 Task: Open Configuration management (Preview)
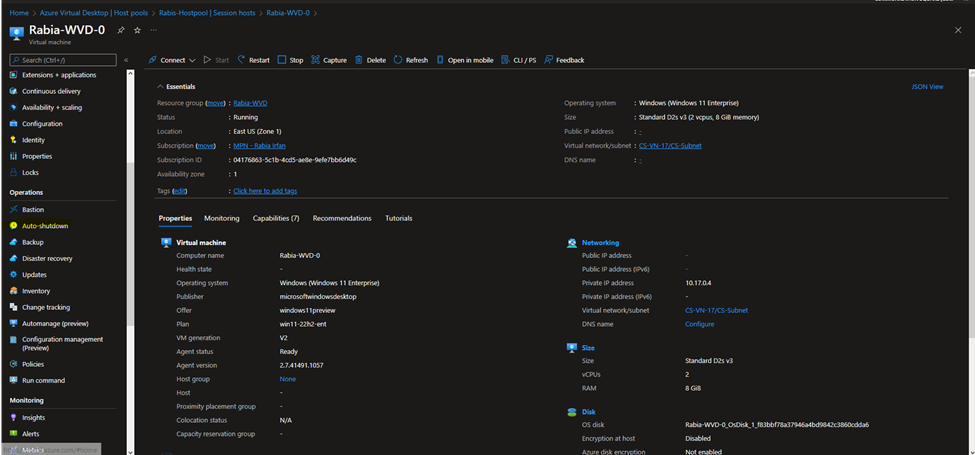pos(62,344)
